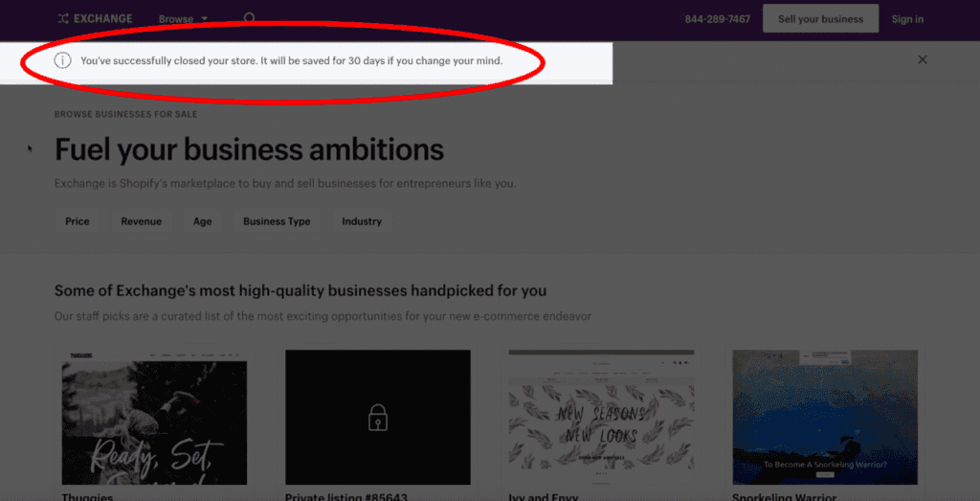Click the 844-289-7467 phone number
The height and width of the screenshot is (501, 980).
[x=717, y=19]
